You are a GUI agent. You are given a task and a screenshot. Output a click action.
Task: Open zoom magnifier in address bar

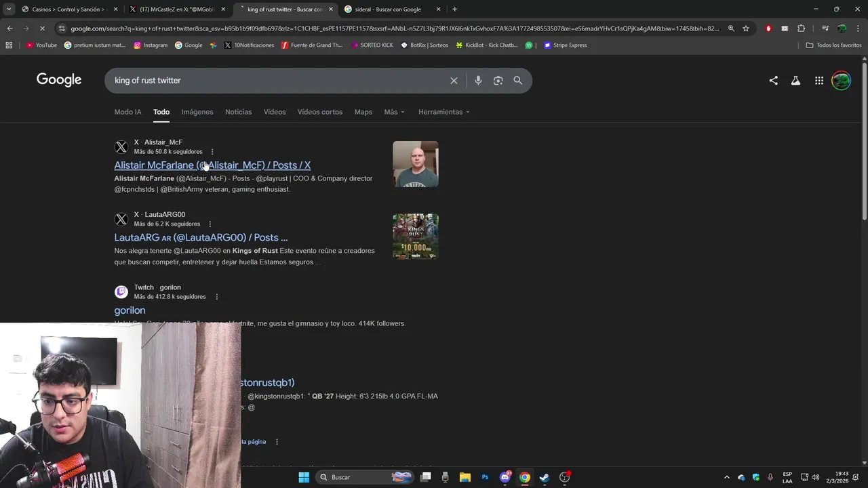pos(731,28)
